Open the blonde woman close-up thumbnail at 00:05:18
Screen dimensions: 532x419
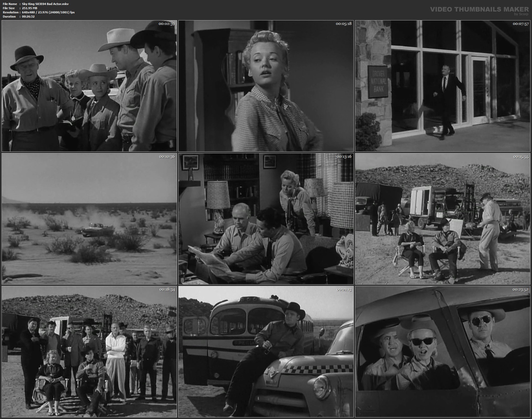tap(266, 86)
